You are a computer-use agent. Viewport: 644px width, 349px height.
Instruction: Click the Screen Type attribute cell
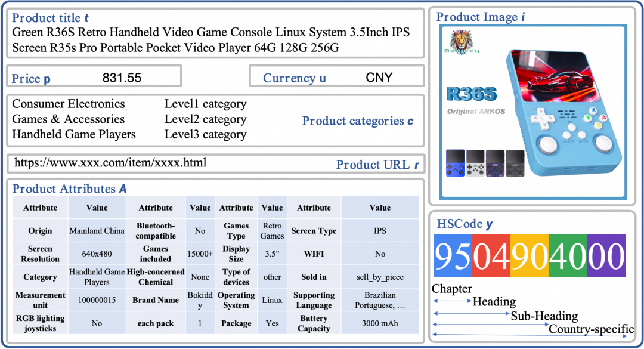[x=314, y=231]
